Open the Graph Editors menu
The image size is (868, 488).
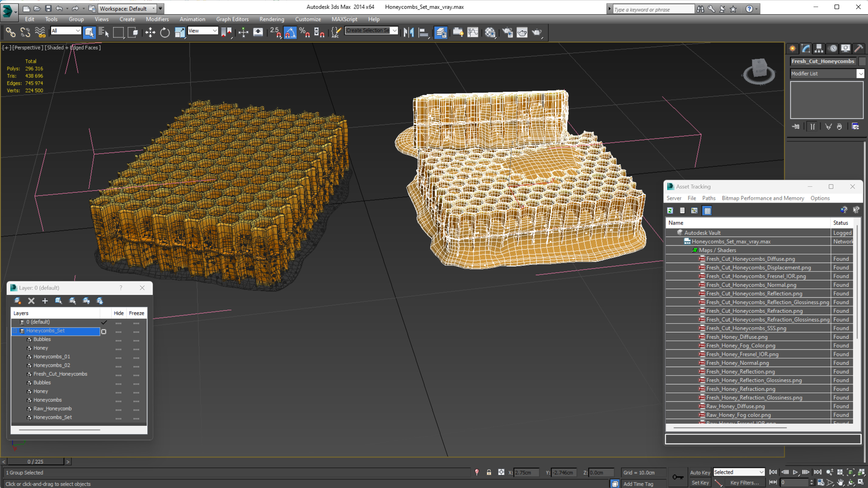point(232,19)
